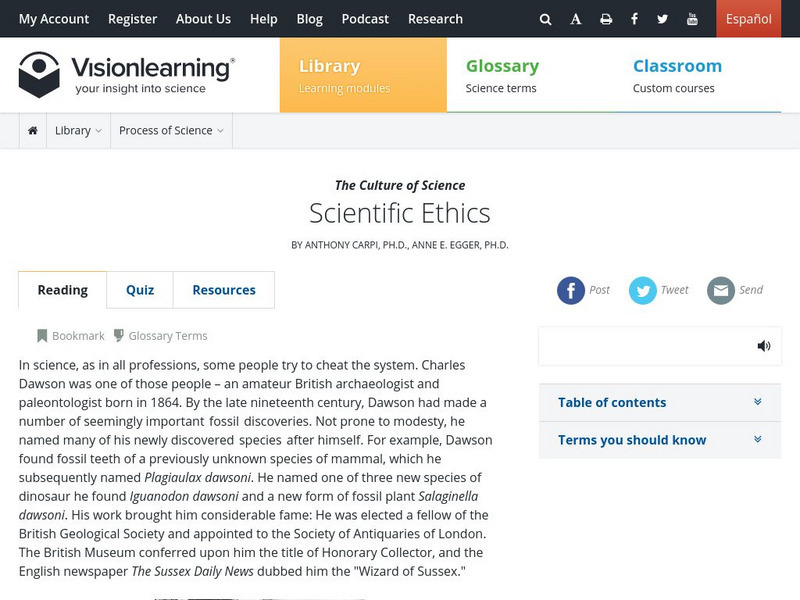This screenshot has height=600, width=800.
Task: Open Visionlearning's Facebook page icon
Action: [x=634, y=19]
